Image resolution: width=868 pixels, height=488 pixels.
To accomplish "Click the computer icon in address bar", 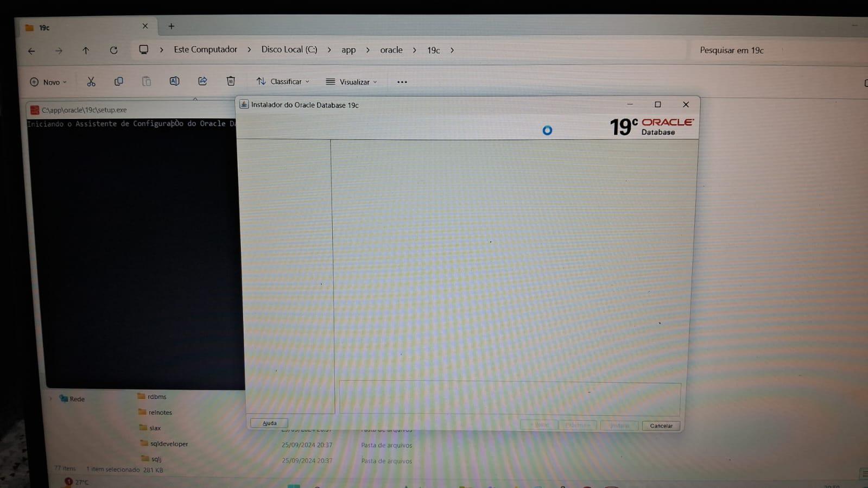I will tap(143, 49).
